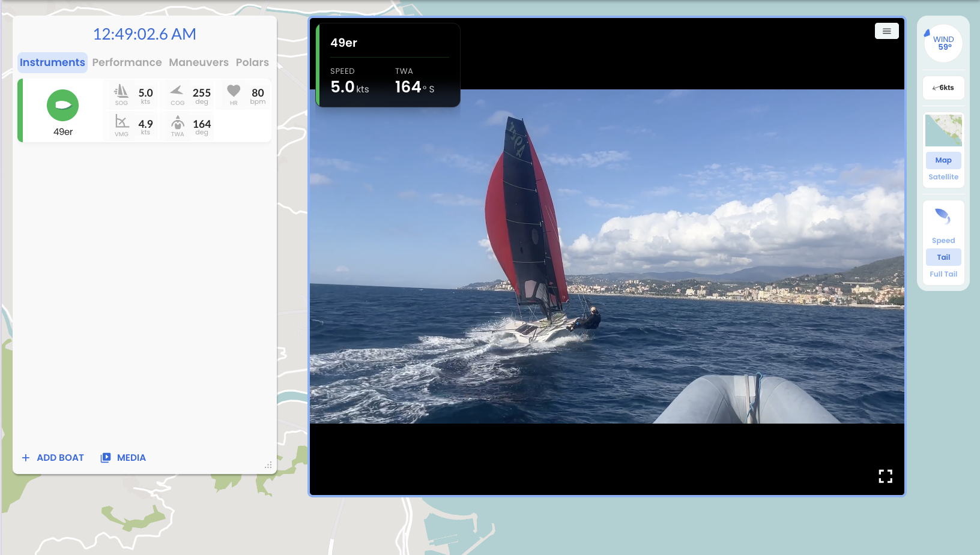Select the SOG boat speed icon
Viewport: 980px width, 555px height.
click(x=121, y=92)
